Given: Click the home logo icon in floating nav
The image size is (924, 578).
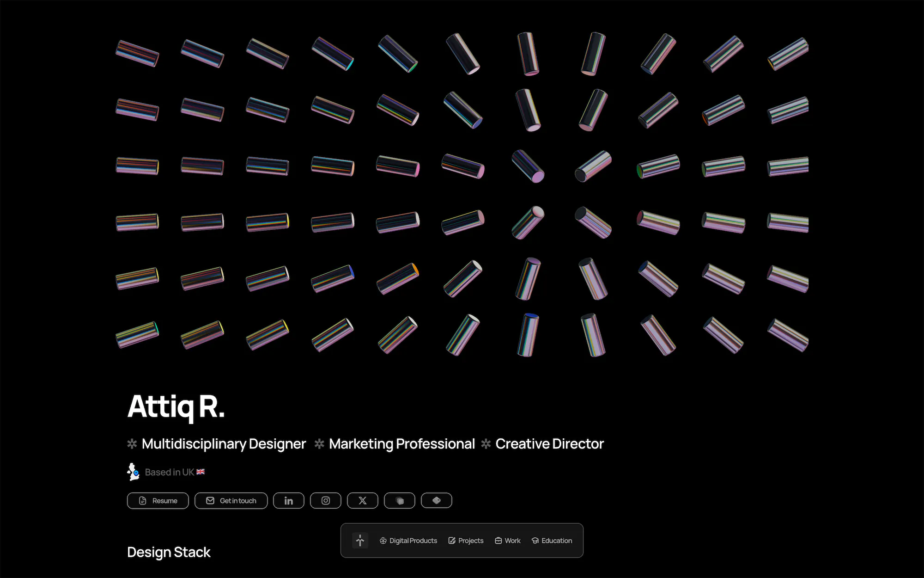Looking at the screenshot, I should tap(360, 541).
